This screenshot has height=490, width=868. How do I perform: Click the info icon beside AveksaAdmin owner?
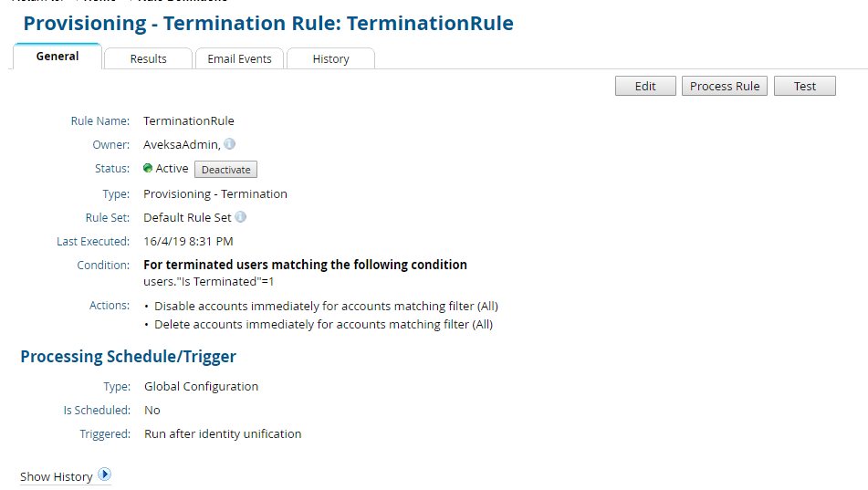tap(230, 144)
